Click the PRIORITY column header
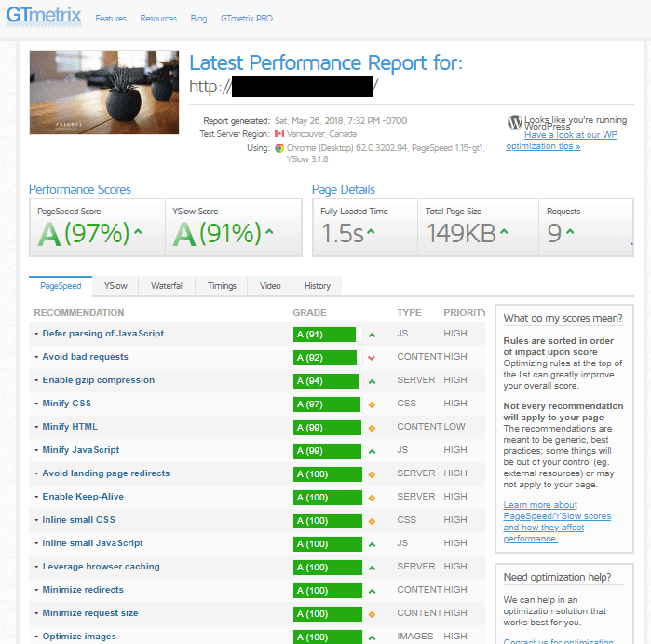The height and width of the screenshot is (644, 651). (x=464, y=312)
